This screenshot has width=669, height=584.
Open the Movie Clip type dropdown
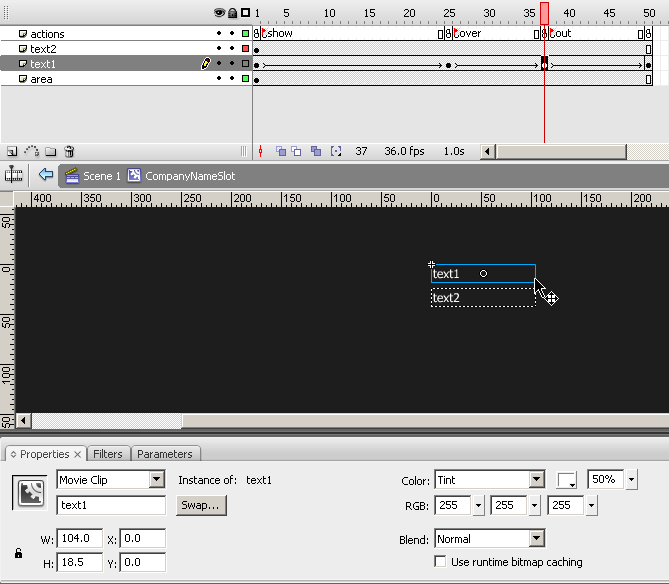pos(155,480)
